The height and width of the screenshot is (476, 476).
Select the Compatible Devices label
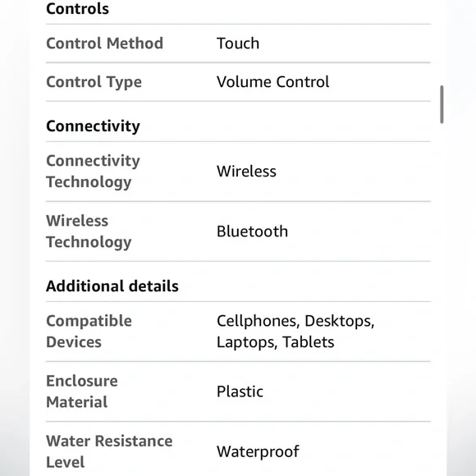(89, 332)
